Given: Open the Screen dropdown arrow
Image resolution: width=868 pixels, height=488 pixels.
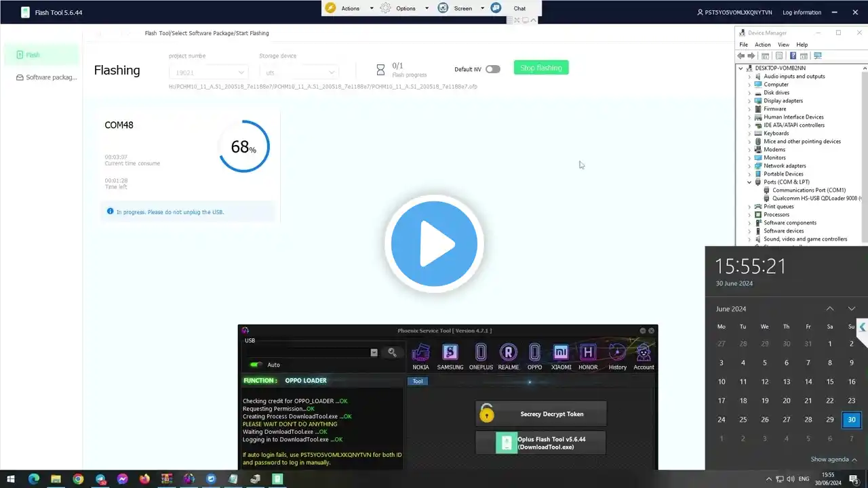Looking at the screenshot, I should pyautogui.click(x=482, y=8).
